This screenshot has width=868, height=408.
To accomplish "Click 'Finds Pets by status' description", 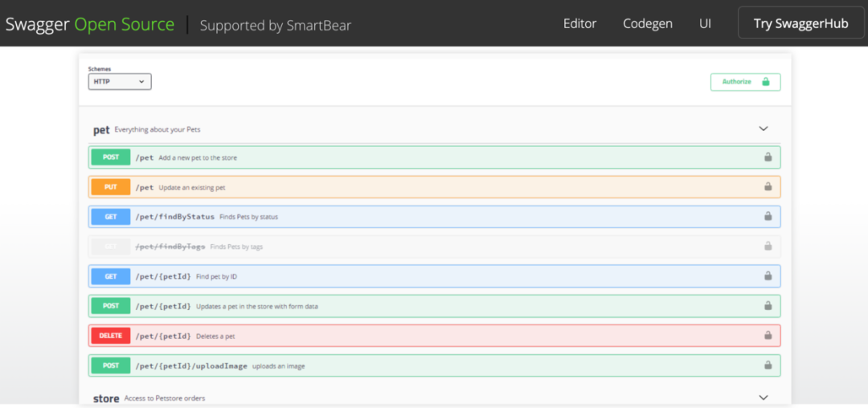I will coord(248,217).
